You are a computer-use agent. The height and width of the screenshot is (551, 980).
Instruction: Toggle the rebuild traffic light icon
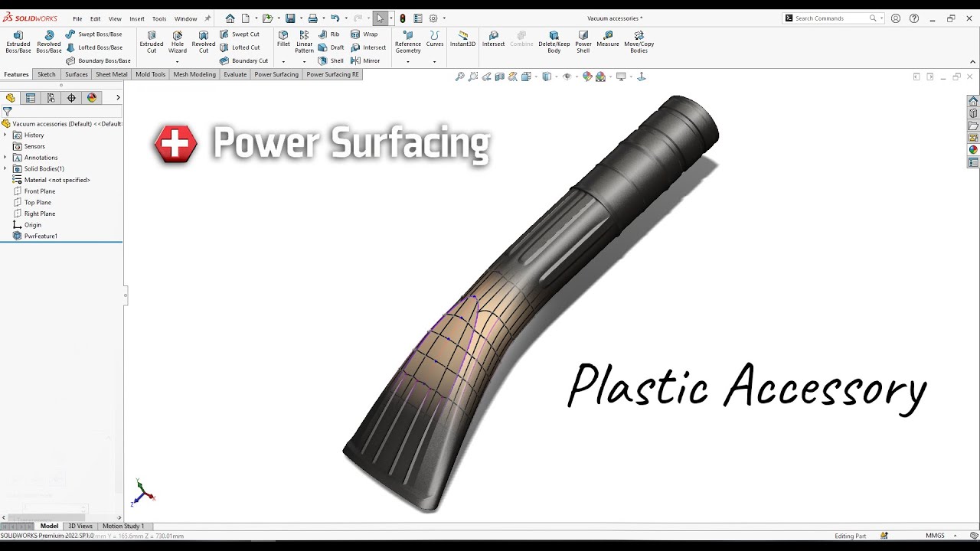point(403,18)
